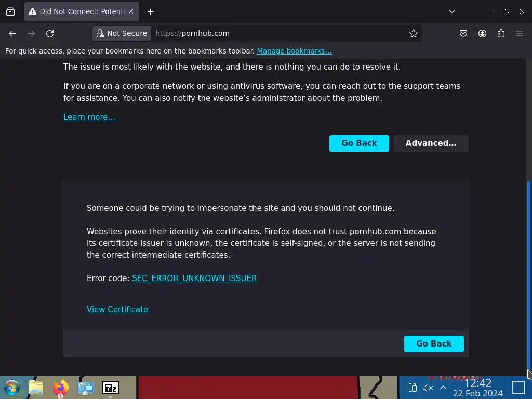Click Go Back in the advanced panel
The image size is (532, 399).
[x=434, y=344]
